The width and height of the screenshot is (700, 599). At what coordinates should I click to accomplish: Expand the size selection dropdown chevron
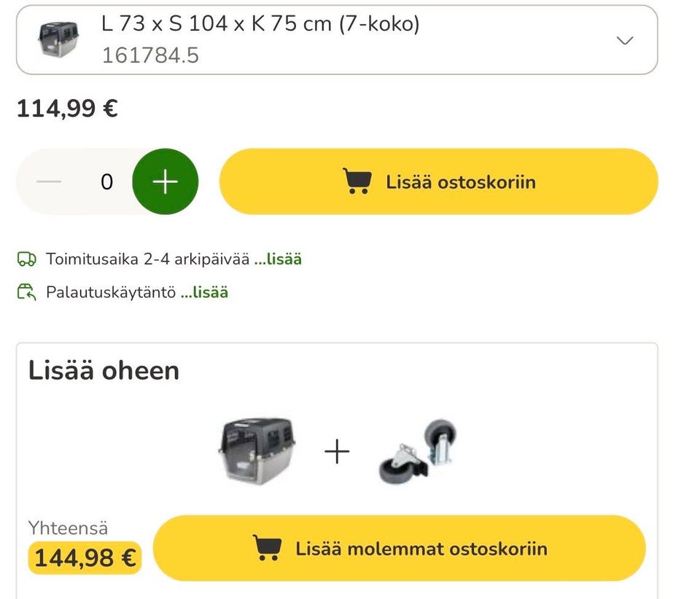point(625,41)
